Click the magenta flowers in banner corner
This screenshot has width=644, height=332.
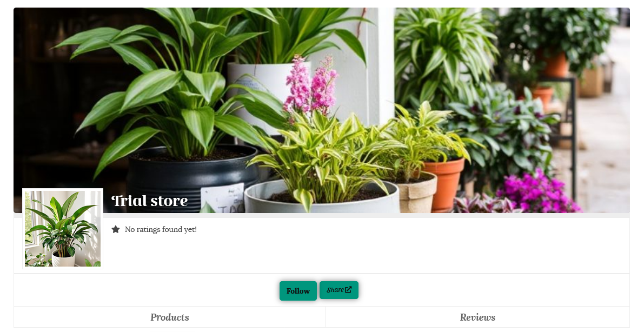(538, 193)
